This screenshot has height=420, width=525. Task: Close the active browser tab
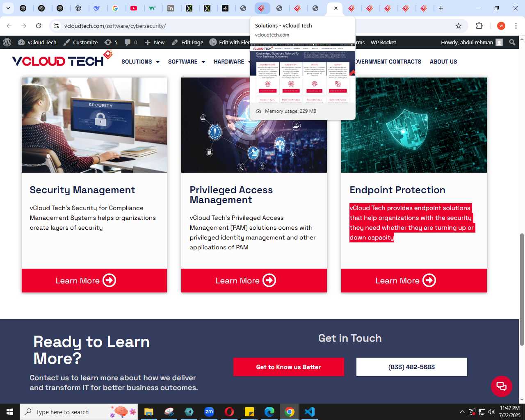[336, 8]
